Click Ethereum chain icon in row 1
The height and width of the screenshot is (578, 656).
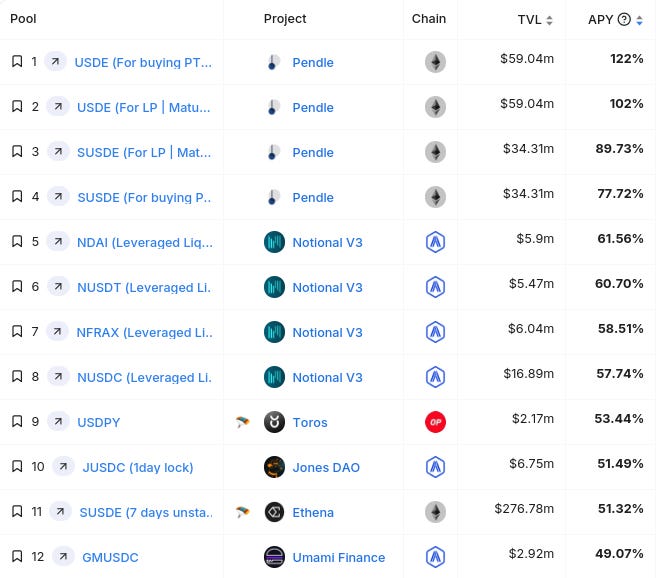click(x=435, y=62)
